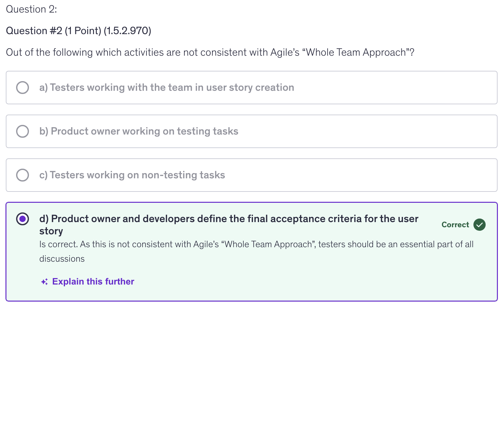Viewport: 504px width, 430px height.
Task: Select radio for Product owner testing tasks
Action: point(23,131)
